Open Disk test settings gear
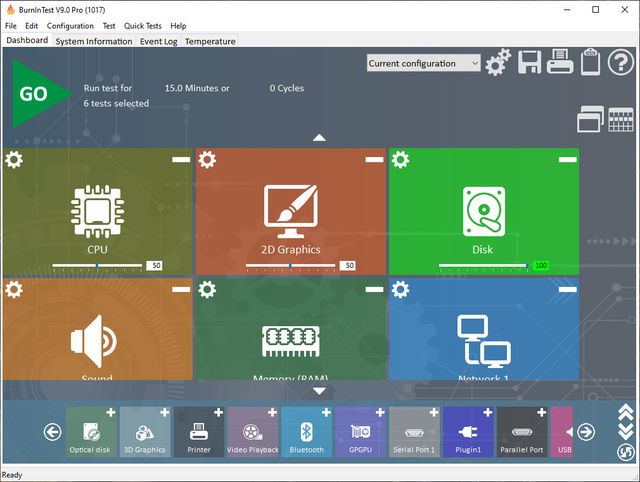 (400, 160)
